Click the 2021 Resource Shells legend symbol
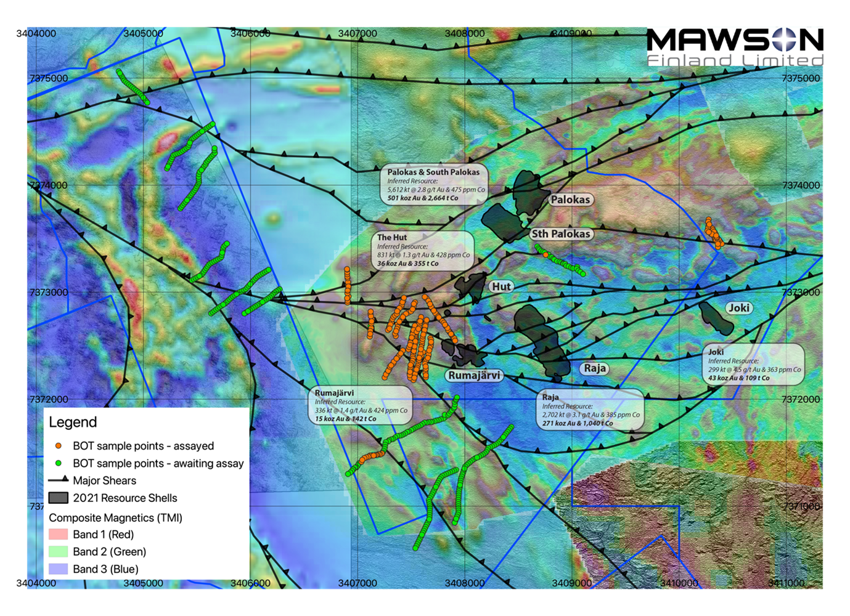 tap(58, 498)
